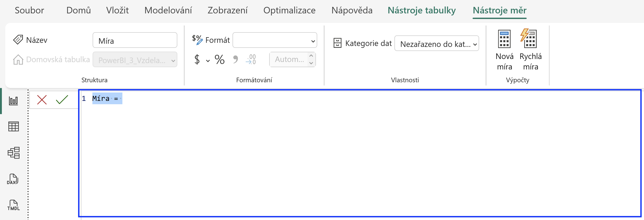Image resolution: width=644 pixels, height=220 pixels.
Task: Click the Kategorie dat cabinet icon
Action: [337, 43]
